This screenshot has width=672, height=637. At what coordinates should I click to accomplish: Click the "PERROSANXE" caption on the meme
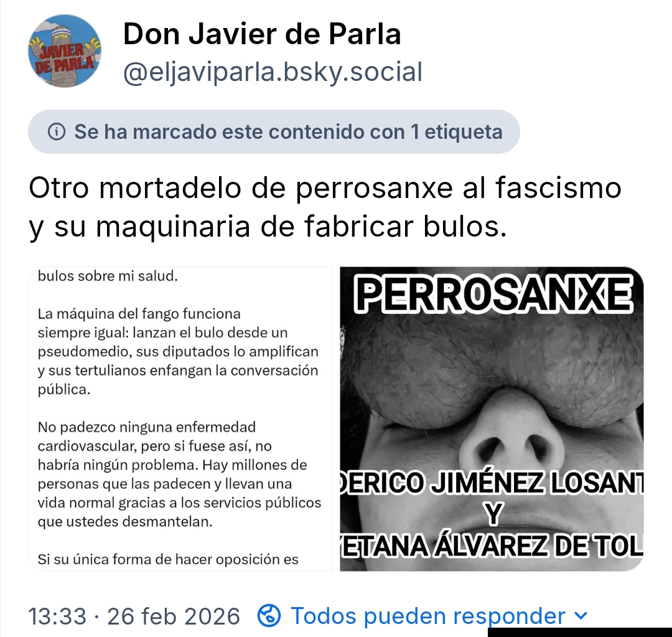[494, 294]
